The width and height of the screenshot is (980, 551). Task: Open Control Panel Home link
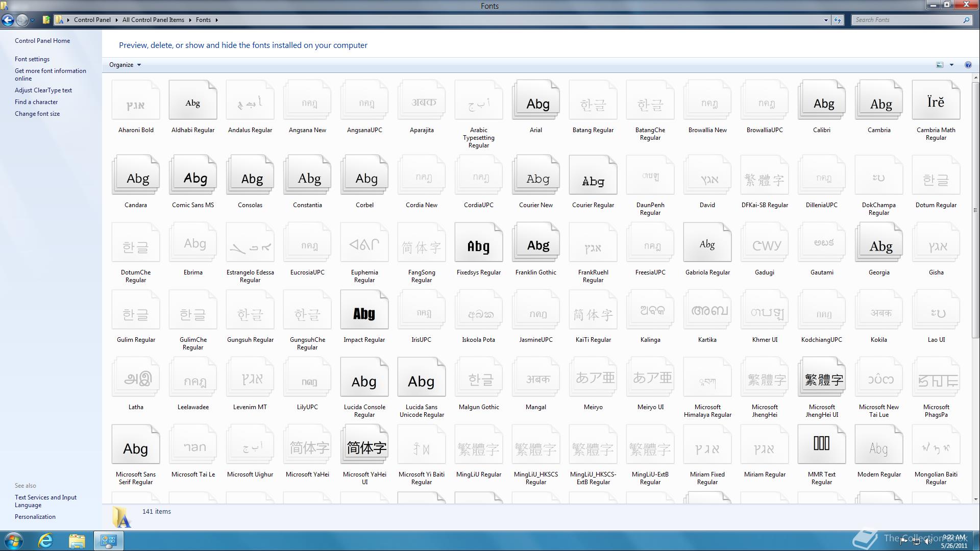42,41
